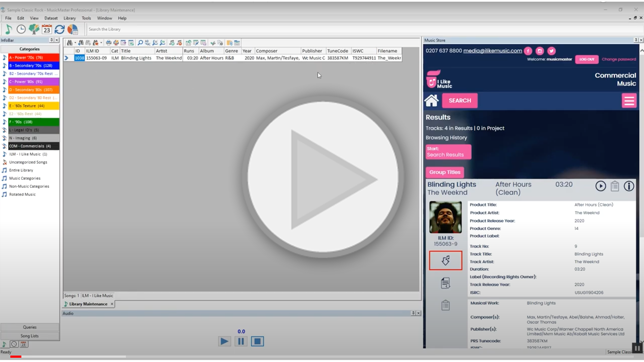
Task: Click the LOG OUT button
Action: click(x=587, y=59)
